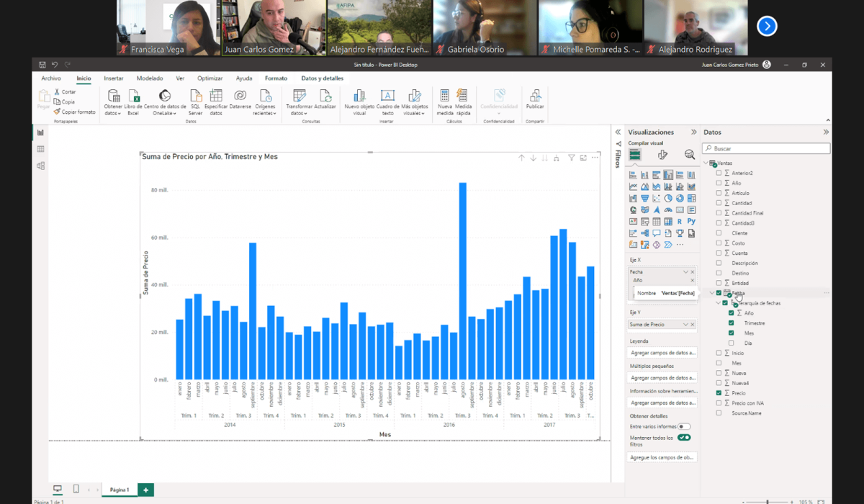This screenshot has width=864, height=504.
Task: Enable the Entre varios informes toggle
Action: coord(684,427)
